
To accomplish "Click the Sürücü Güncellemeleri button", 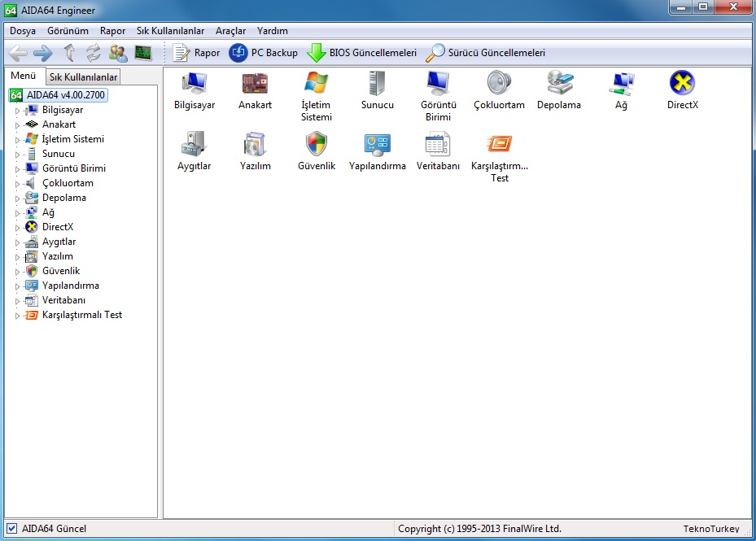I will [486, 54].
